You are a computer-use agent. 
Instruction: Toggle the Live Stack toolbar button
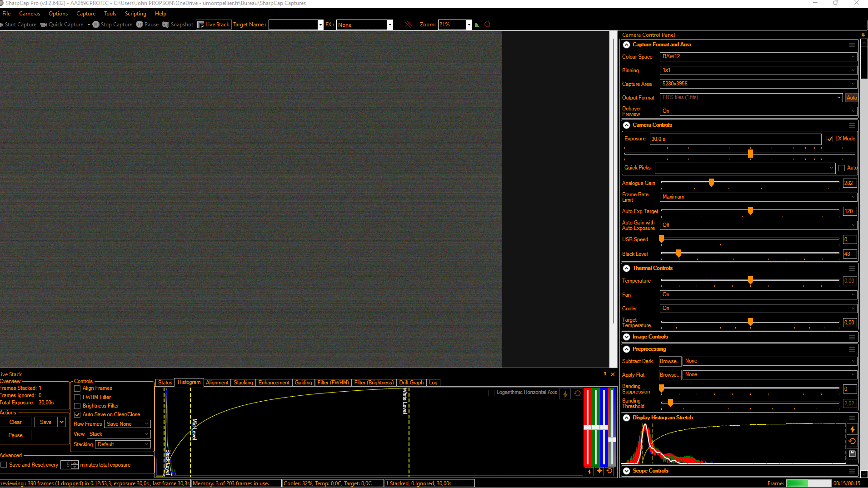point(214,25)
